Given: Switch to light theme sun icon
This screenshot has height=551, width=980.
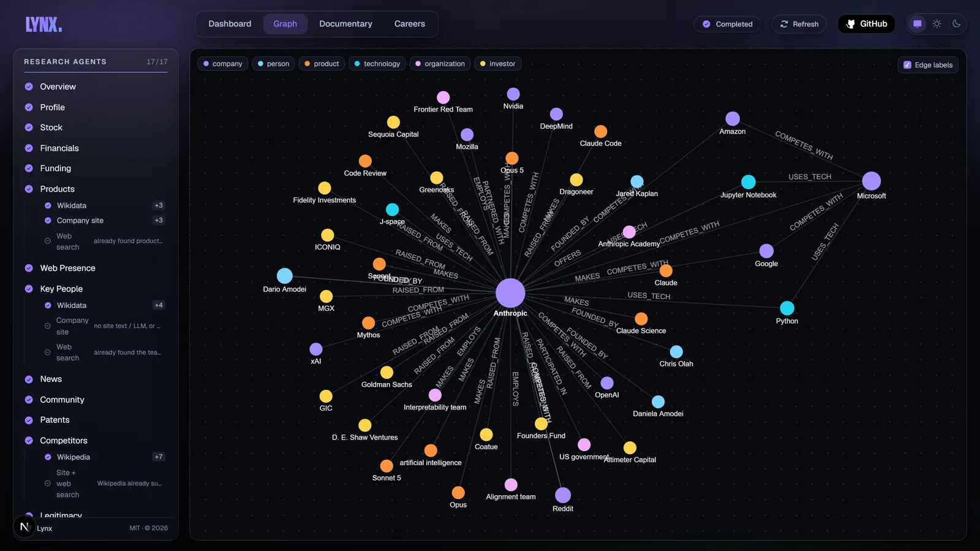Looking at the screenshot, I should [x=937, y=24].
